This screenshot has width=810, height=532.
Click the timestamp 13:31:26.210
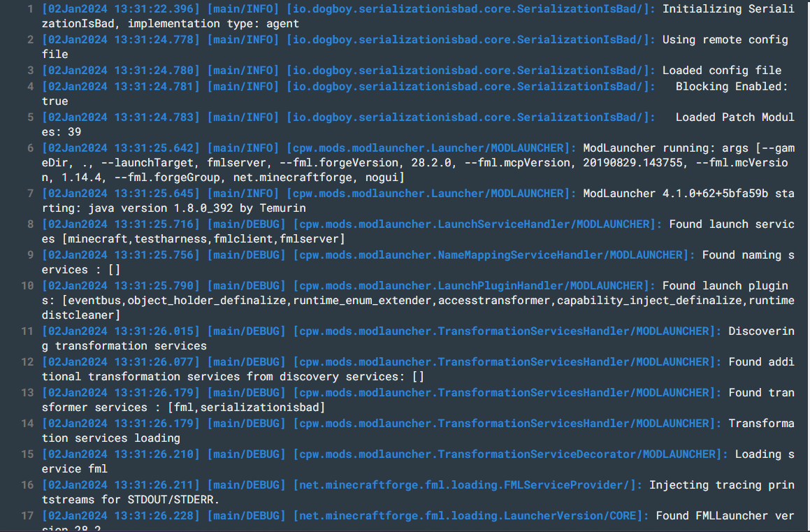tap(154, 454)
